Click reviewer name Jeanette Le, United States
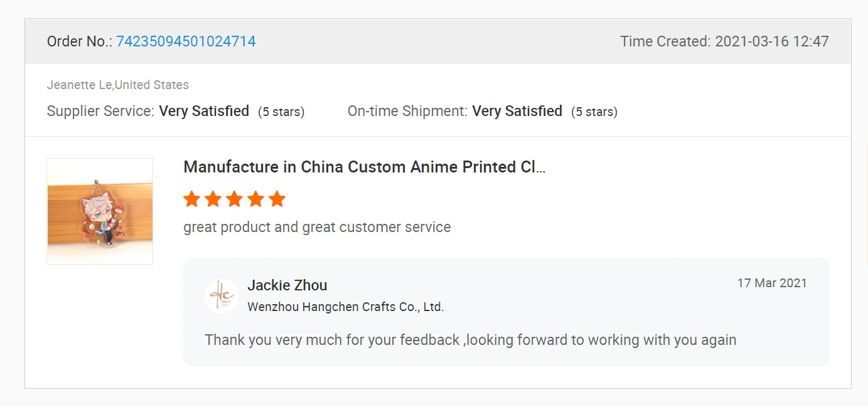The width and height of the screenshot is (868, 407). point(117,85)
